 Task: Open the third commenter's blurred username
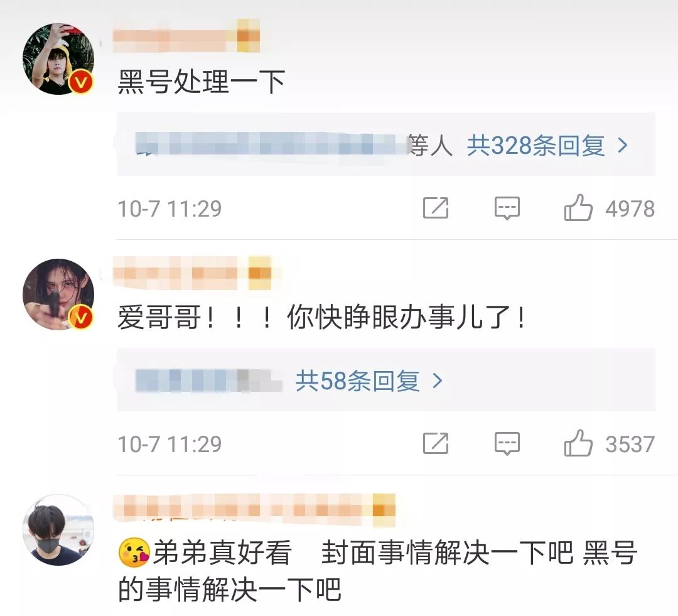[x=254, y=509]
